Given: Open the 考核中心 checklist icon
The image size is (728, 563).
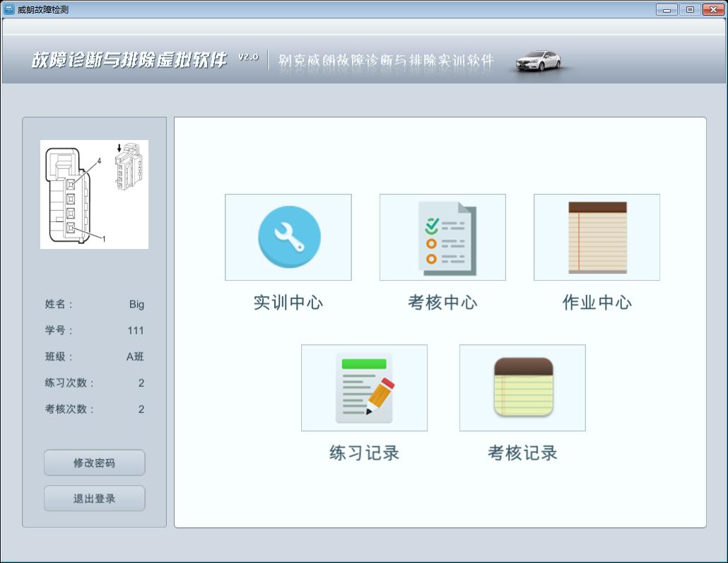Looking at the screenshot, I should tap(442, 238).
